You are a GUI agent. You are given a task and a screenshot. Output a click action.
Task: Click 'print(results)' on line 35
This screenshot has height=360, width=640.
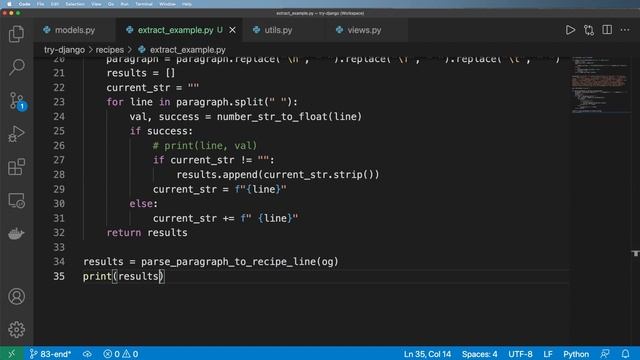coord(123,276)
